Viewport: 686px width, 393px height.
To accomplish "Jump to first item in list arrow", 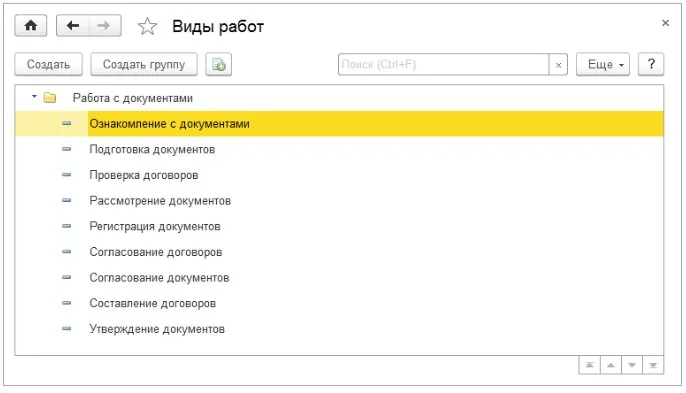I will coord(589,365).
